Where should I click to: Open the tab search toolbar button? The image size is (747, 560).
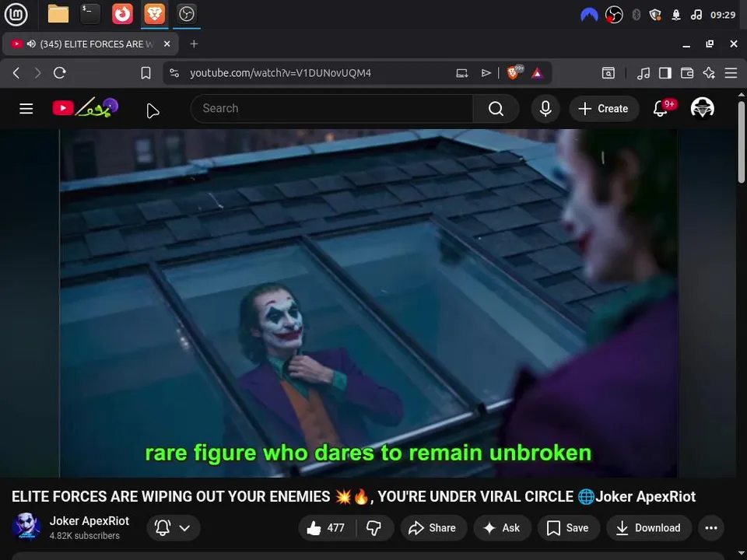point(608,73)
